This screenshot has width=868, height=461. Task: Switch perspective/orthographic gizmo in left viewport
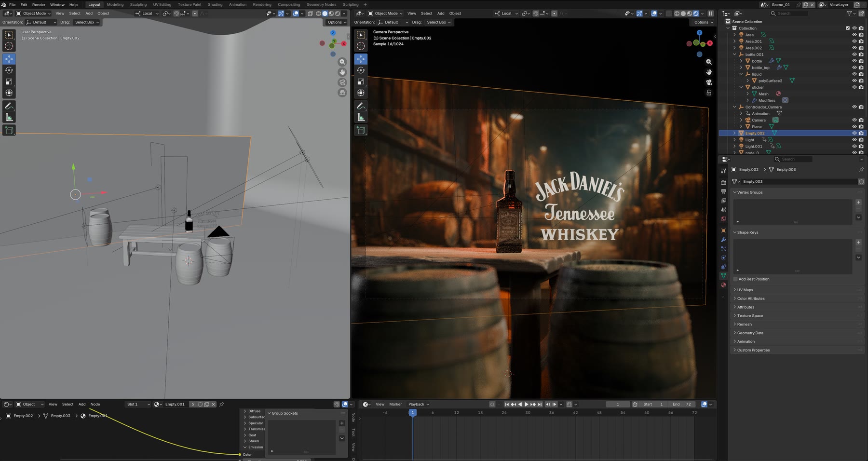click(342, 93)
